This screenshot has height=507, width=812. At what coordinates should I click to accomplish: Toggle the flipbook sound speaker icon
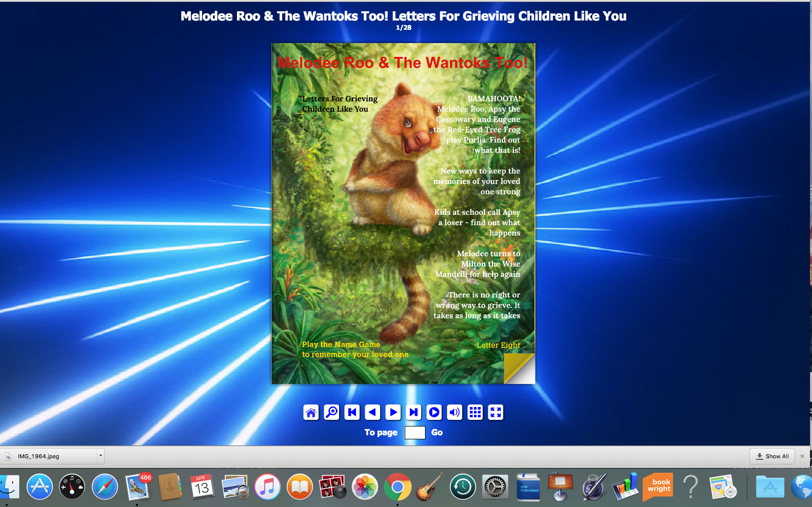coord(454,412)
